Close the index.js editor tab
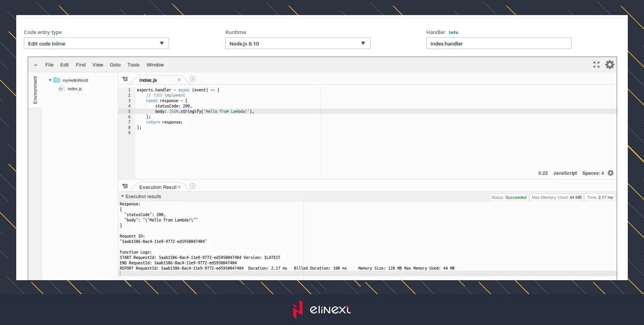This screenshot has width=644, height=325. [x=179, y=80]
